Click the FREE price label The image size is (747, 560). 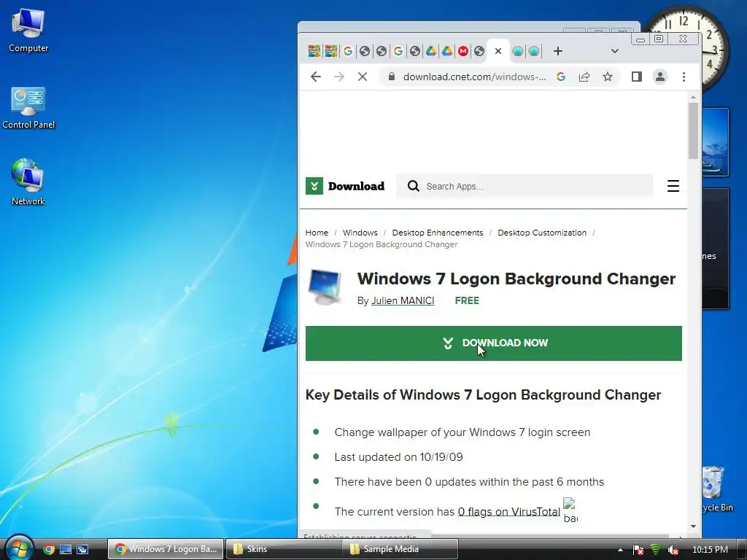(x=467, y=300)
